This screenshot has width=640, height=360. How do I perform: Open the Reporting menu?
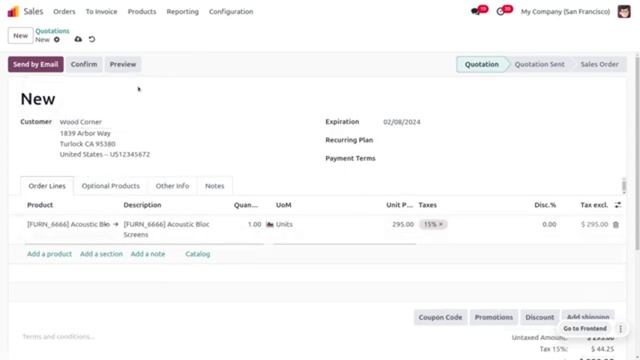tap(182, 11)
